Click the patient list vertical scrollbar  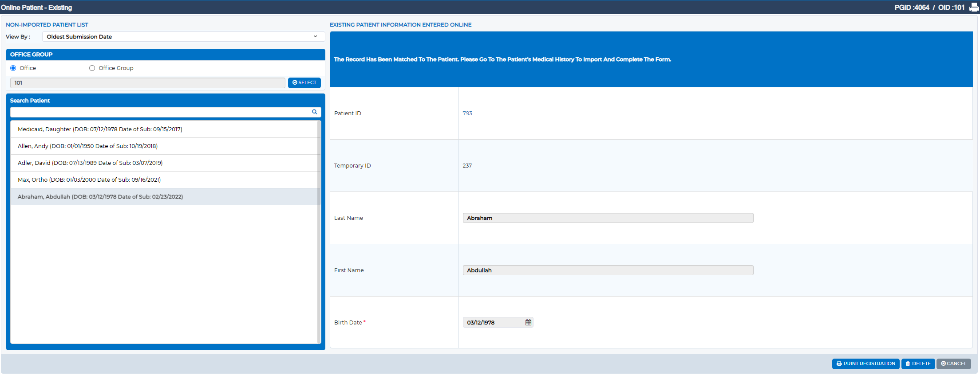point(319,232)
